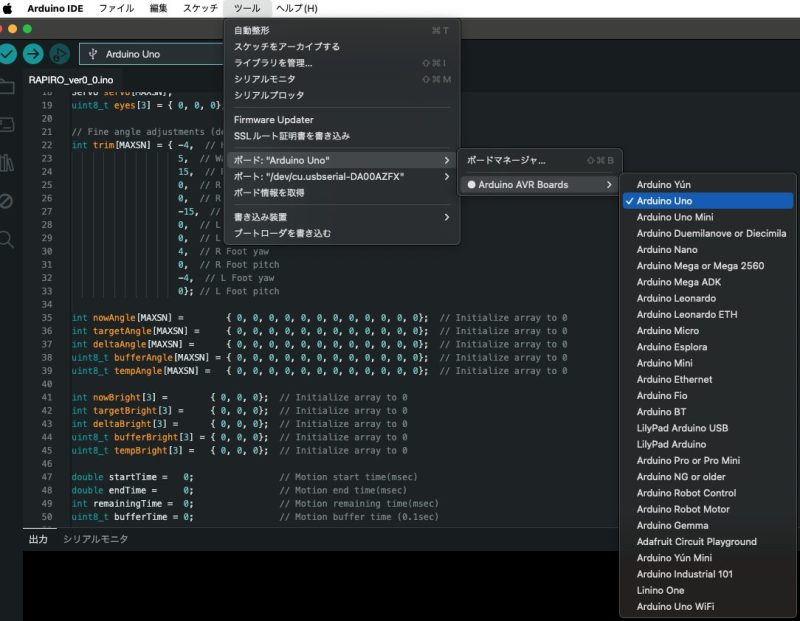Open the Arduino IDE application menu
800x621 pixels.
click(55, 8)
